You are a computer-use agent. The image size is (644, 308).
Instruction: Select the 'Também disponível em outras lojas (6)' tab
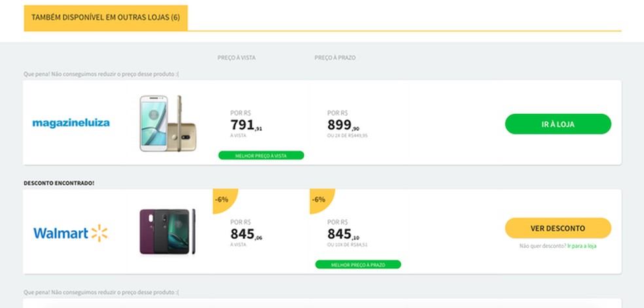point(105,18)
